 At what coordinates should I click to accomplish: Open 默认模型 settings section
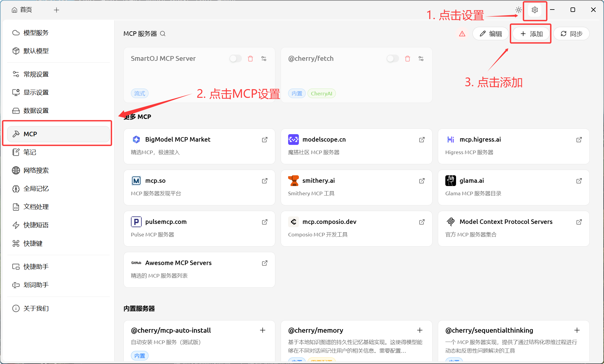coord(58,51)
